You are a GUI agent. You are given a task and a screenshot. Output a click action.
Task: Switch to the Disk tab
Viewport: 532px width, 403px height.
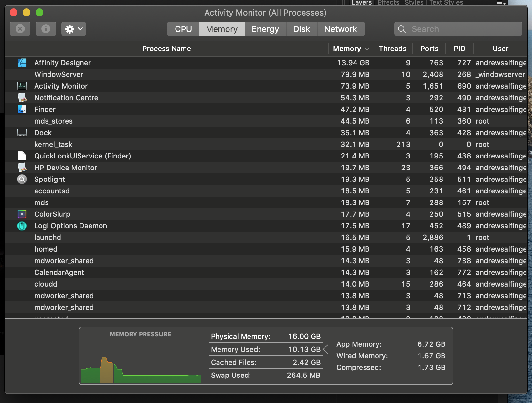coord(302,29)
